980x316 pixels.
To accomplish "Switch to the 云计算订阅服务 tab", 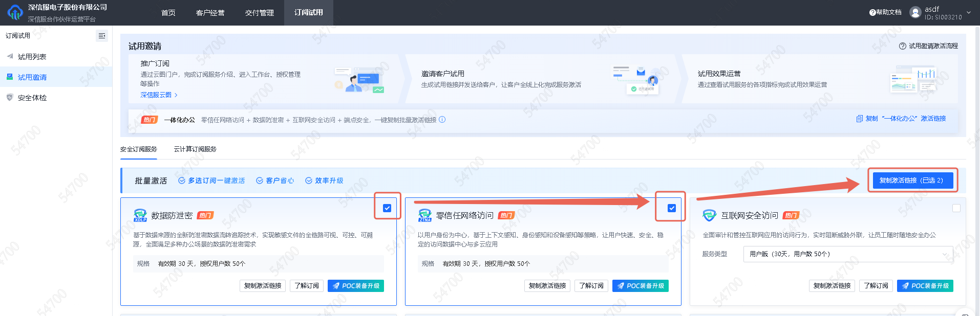I will (x=195, y=149).
